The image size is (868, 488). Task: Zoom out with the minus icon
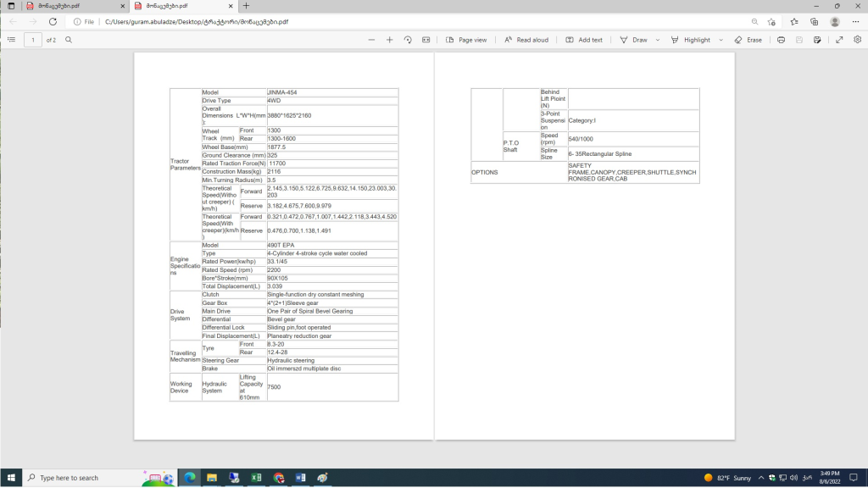(x=371, y=40)
